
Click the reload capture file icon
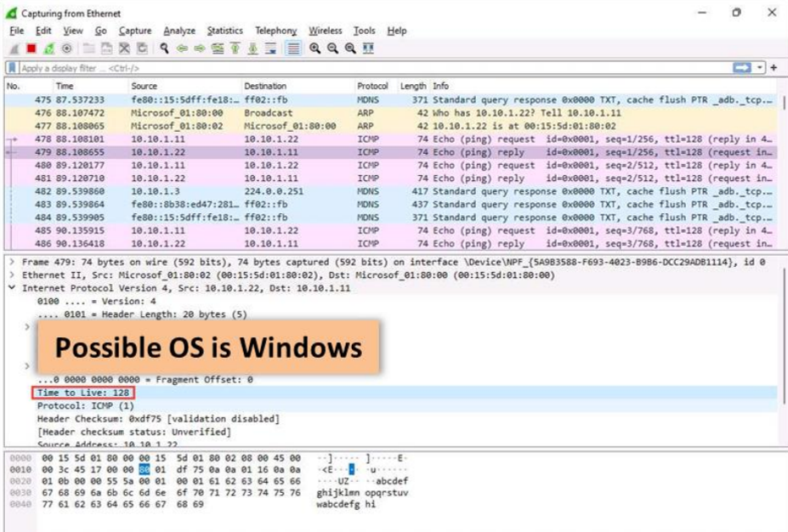[x=142, y=48]
